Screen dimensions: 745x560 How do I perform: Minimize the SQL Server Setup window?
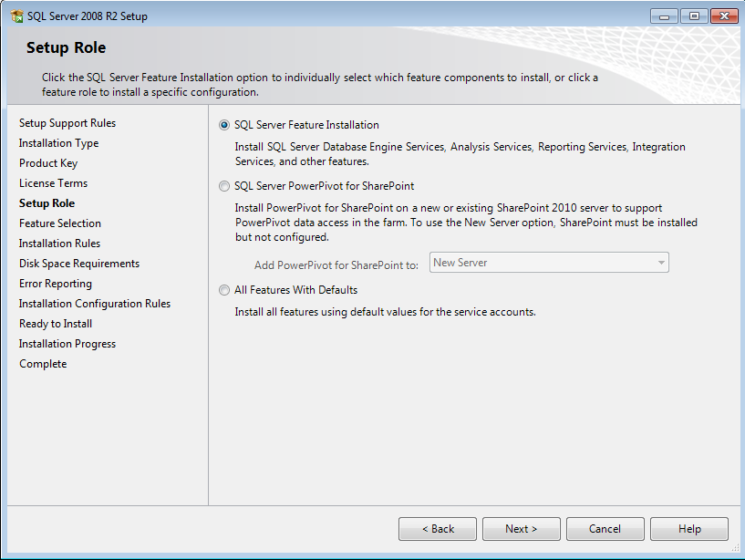pyautogui.click(x=664, y=16)
